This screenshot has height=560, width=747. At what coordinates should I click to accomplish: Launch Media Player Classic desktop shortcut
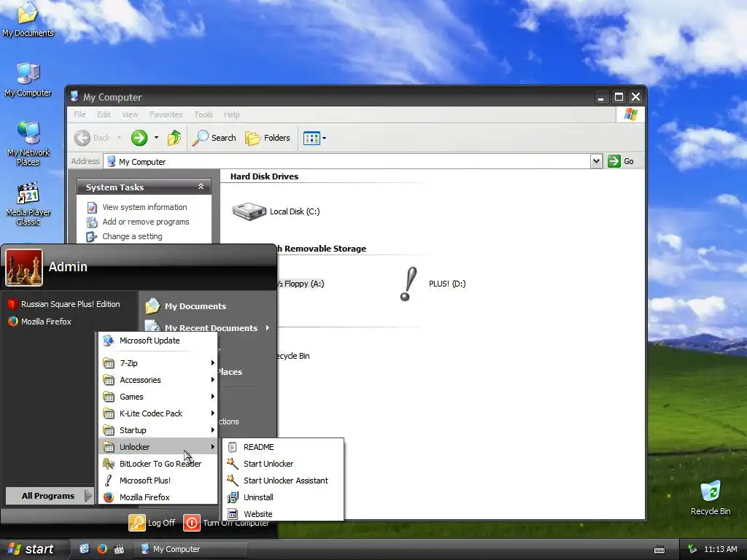pyautogui.click(x=28, y=203)
